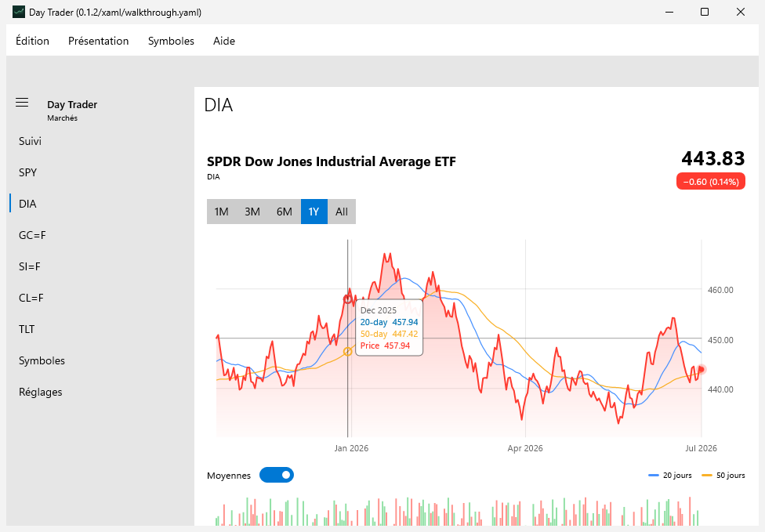
Task: Click the Price 457.94 tooltip row
Action: (386, 346)
